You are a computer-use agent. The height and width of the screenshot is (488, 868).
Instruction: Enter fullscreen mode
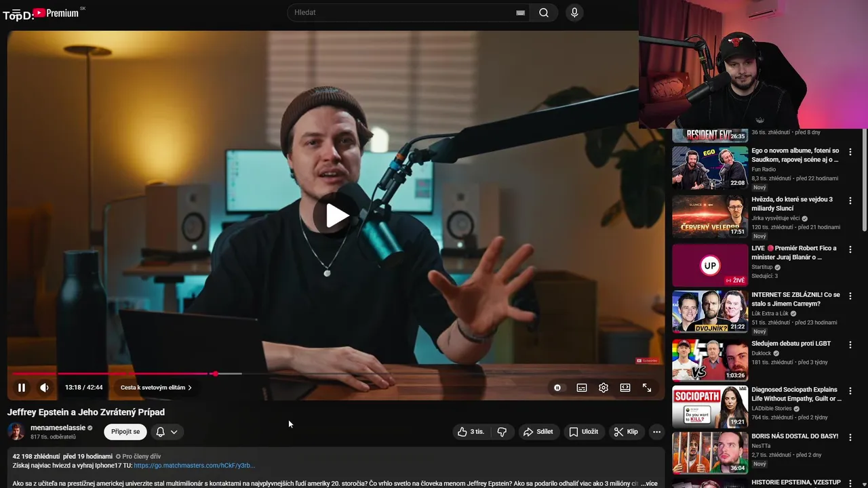[647, 388]
